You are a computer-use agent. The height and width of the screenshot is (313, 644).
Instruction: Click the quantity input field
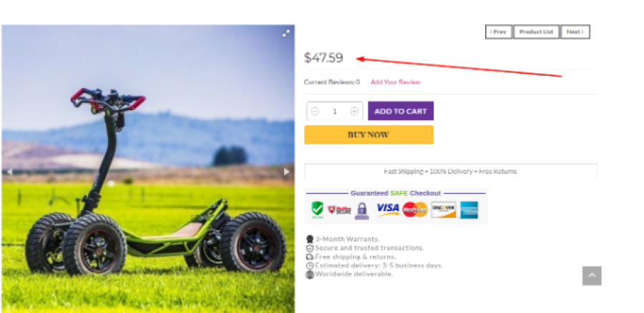(335, 111)
